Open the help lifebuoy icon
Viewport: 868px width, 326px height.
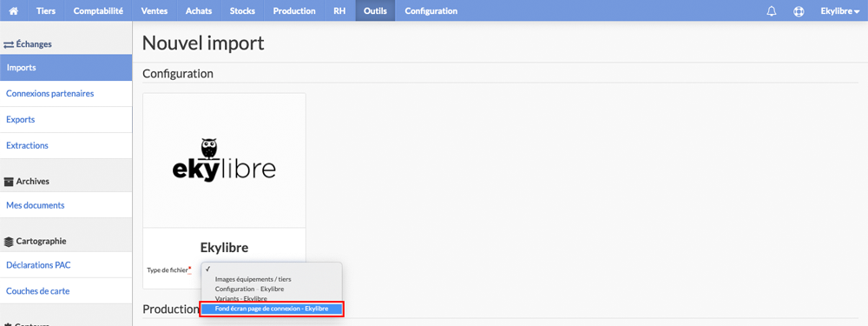799,11
